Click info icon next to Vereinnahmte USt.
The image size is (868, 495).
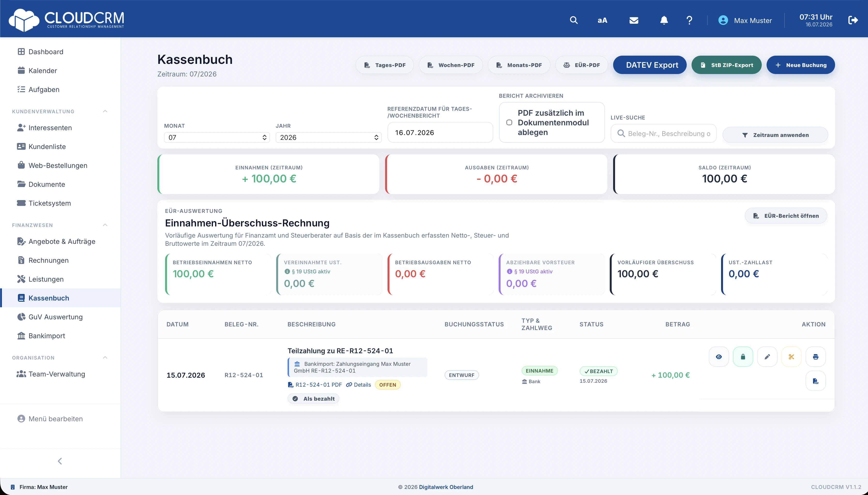287,271
